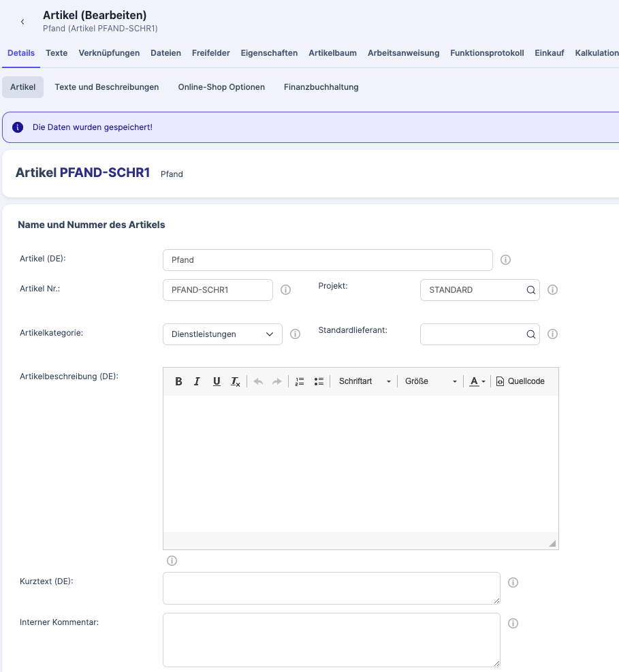Click the Bold formatting icon
The image size is (619, 672).
pos(178,381)
